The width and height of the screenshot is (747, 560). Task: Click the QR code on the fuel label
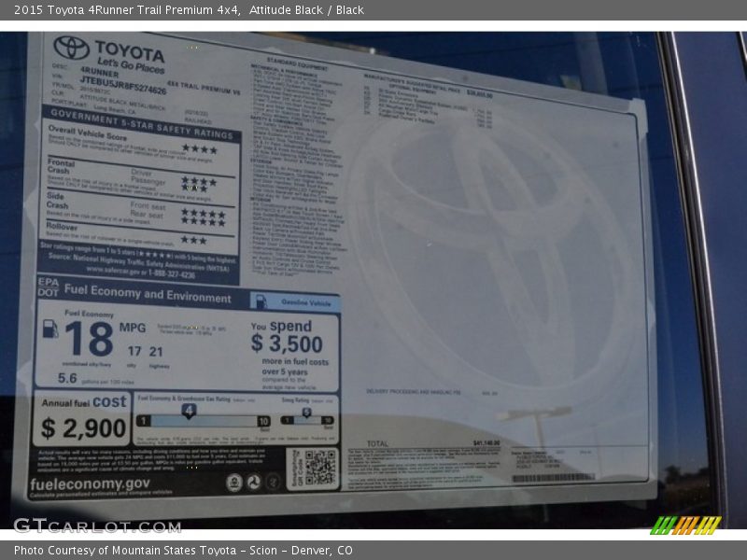click(319, 467)
